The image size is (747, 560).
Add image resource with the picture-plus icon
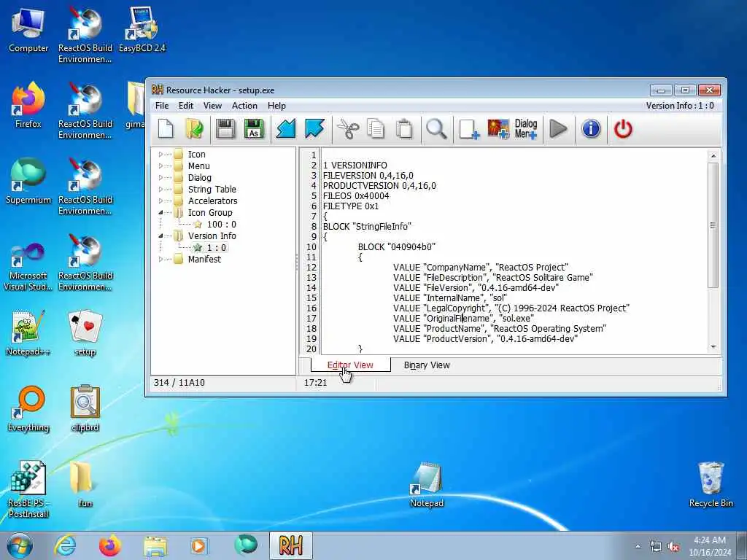tap(498, 129)
